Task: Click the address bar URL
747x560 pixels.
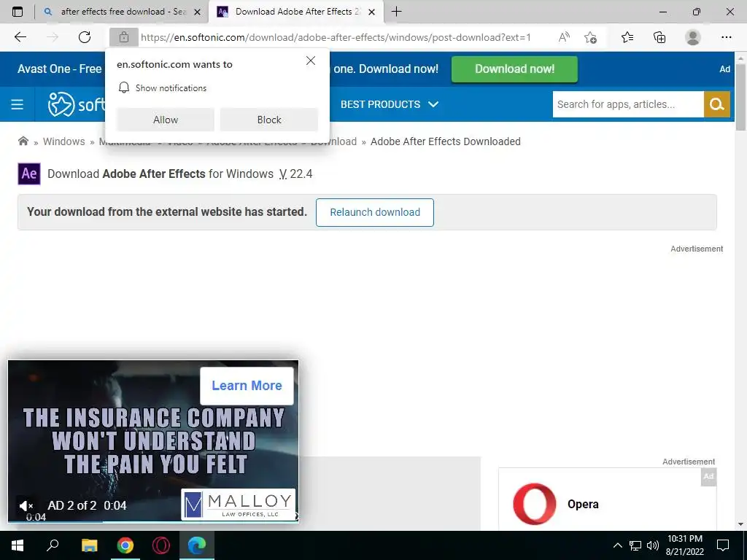Action: click(336, 37)
